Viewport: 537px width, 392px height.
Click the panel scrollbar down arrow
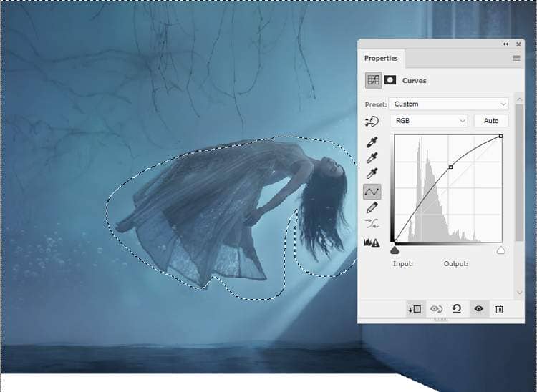coord(519,293)
